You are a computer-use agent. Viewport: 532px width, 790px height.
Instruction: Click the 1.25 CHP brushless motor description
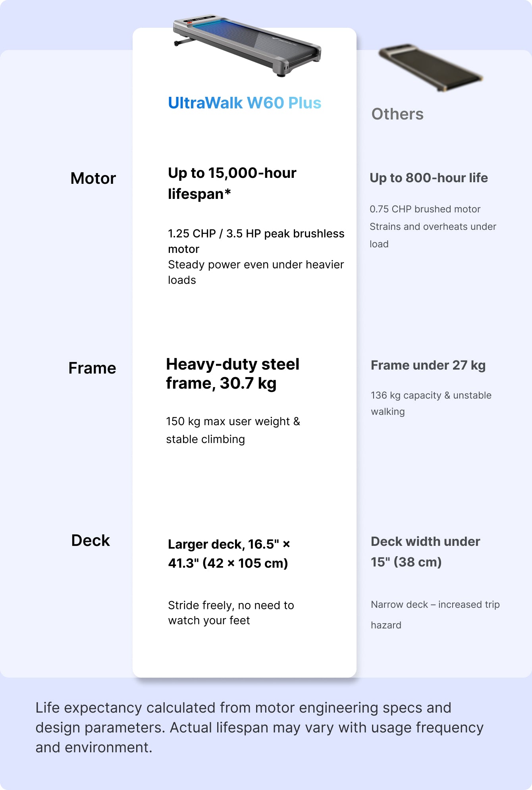256,241
